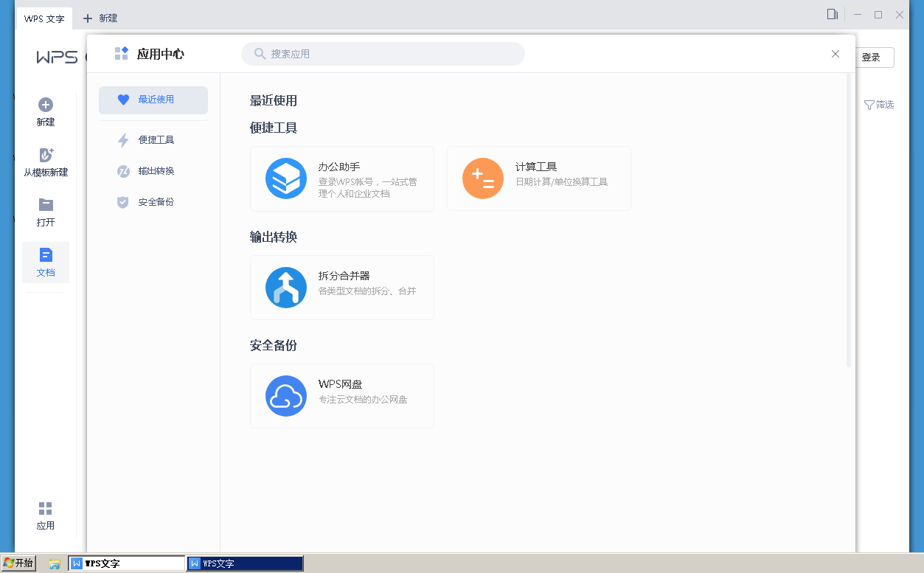Click the 安全备份 section heading
The image size is (924, 573).
pos(274,346)
